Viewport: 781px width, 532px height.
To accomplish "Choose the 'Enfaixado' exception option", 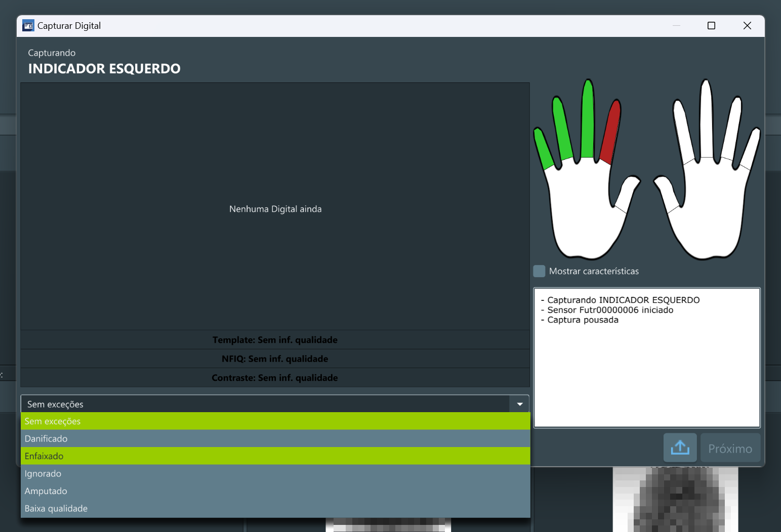I will (x=275, y=456).
